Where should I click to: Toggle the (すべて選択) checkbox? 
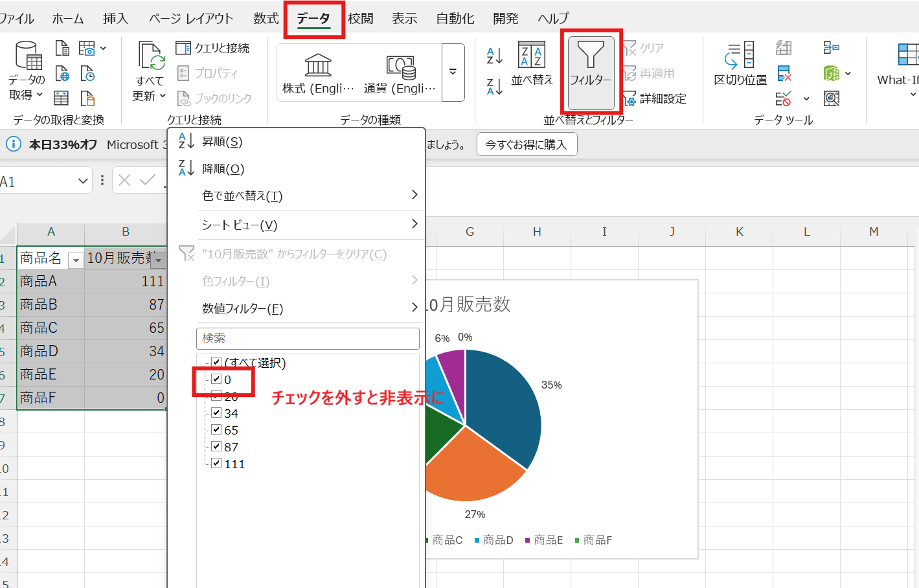[216, 363]
